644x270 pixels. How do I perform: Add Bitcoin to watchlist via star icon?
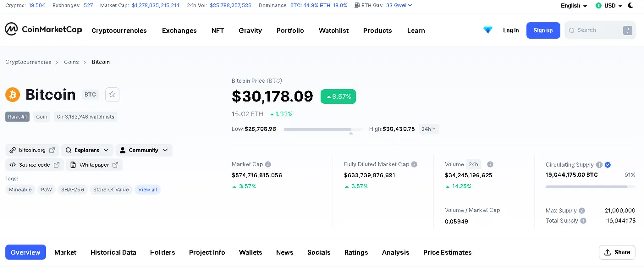[x=112, y=94]
